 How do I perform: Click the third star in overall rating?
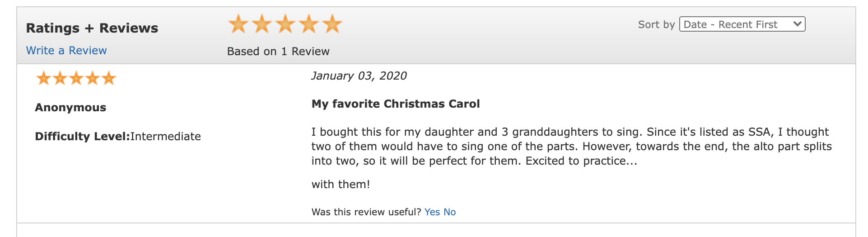pos(285,24)
